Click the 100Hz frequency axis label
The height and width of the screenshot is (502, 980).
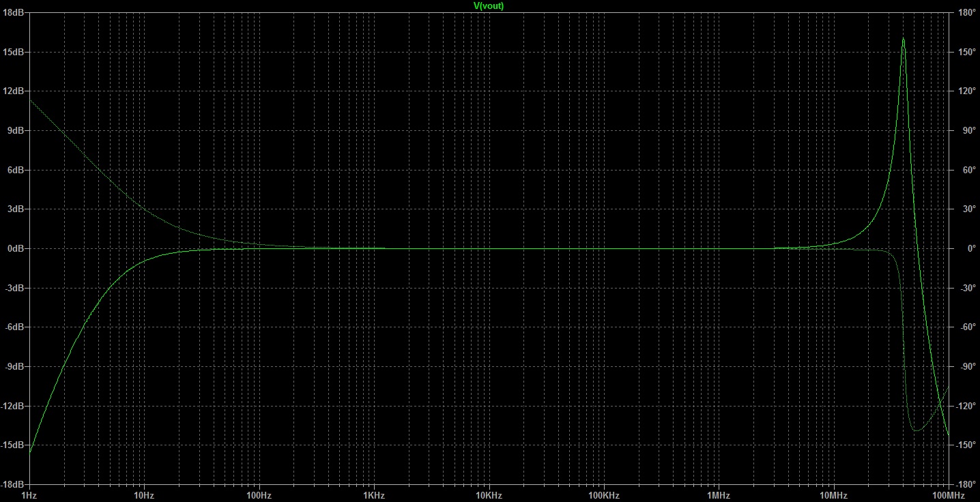pos(259,494)
